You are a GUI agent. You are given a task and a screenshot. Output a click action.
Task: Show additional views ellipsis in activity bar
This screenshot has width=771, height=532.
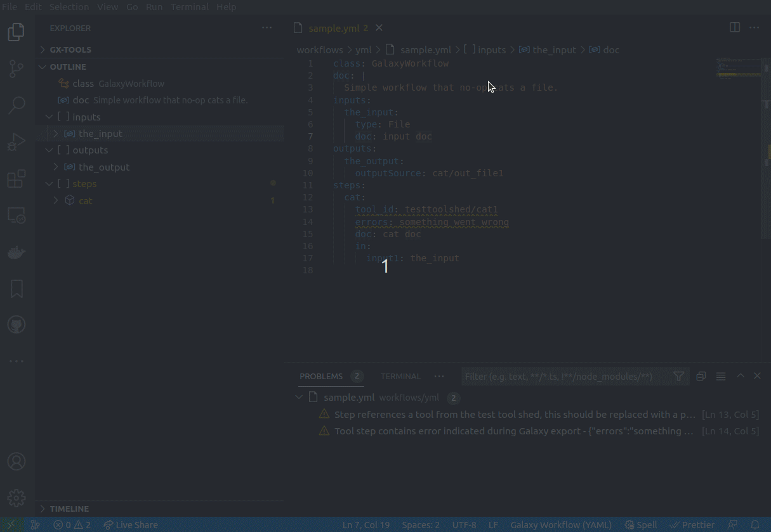coord(16,361)
